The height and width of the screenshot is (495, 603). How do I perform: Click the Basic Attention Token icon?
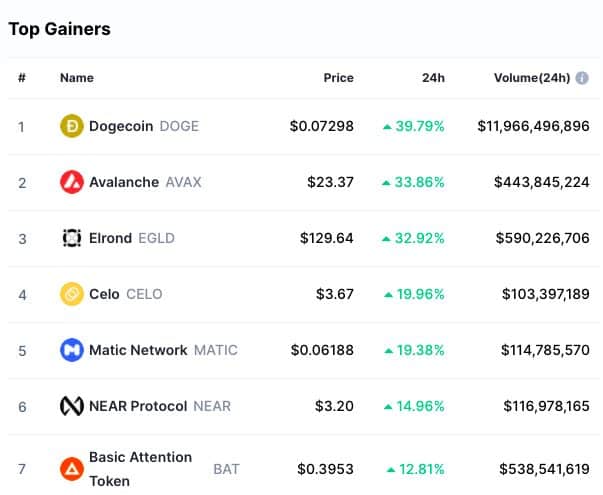72,469
